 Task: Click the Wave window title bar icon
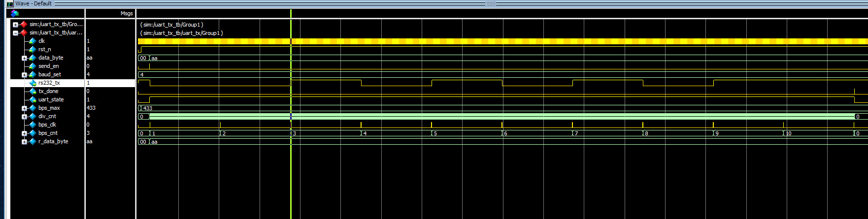tap(9, 3)
